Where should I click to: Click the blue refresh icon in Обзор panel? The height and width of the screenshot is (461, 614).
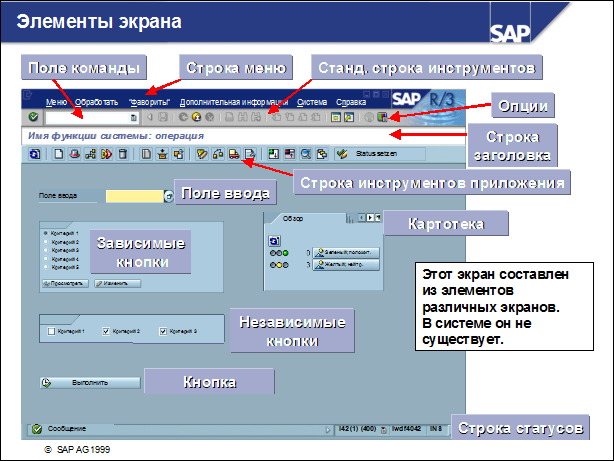(275, 239)
